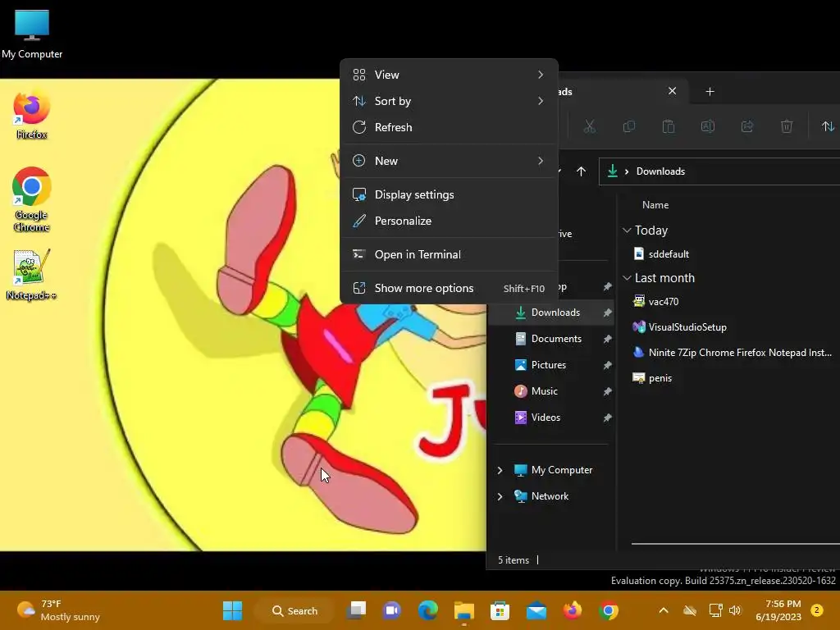
Task: Click the horizontal scrollbar in file list
Action: coord(735,544)
